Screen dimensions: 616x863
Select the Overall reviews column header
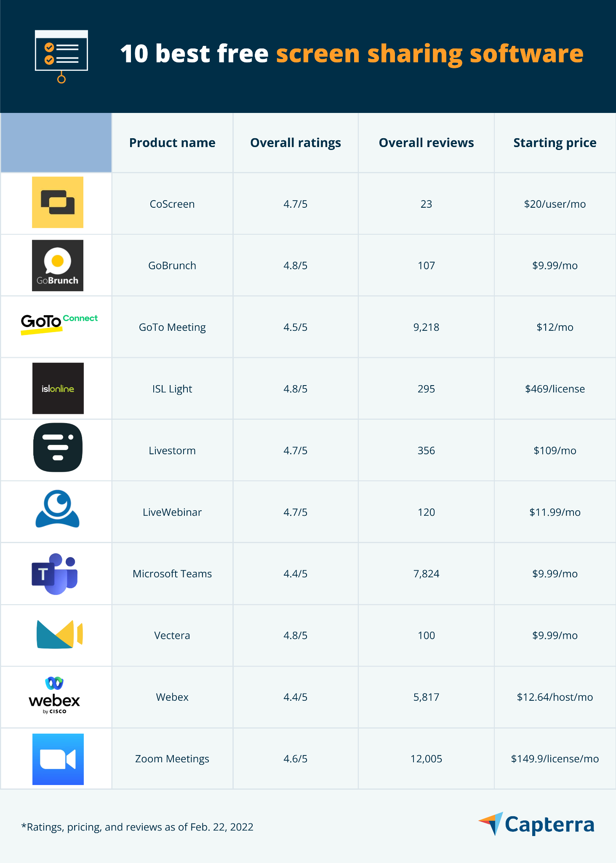point(426,143)
